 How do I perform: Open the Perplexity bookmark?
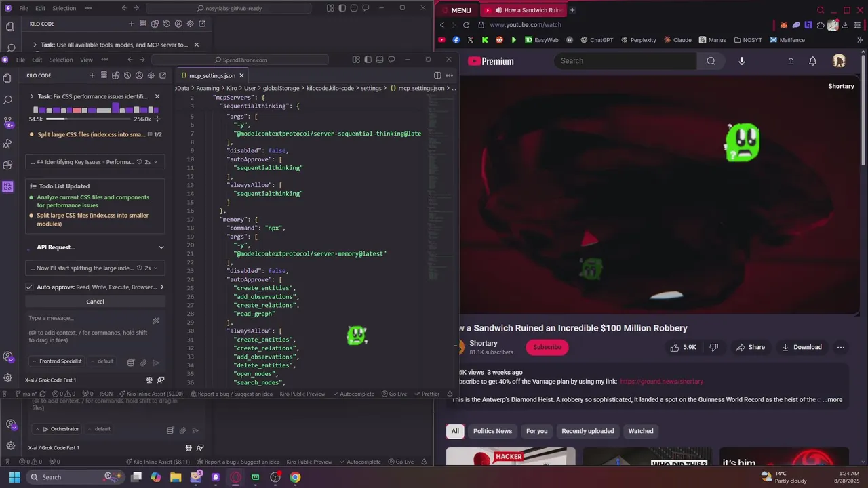click(638, 40)
